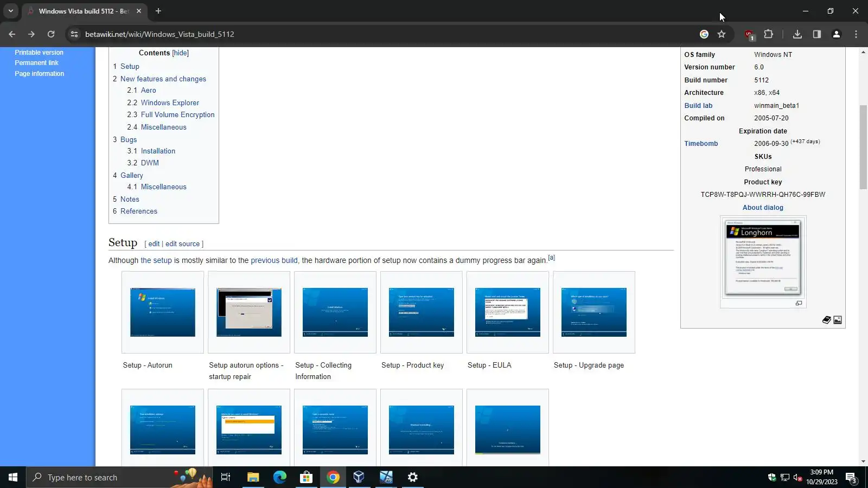Show the browser side panel
This screenshot has height=488, width=868.
tap(817, 34)
